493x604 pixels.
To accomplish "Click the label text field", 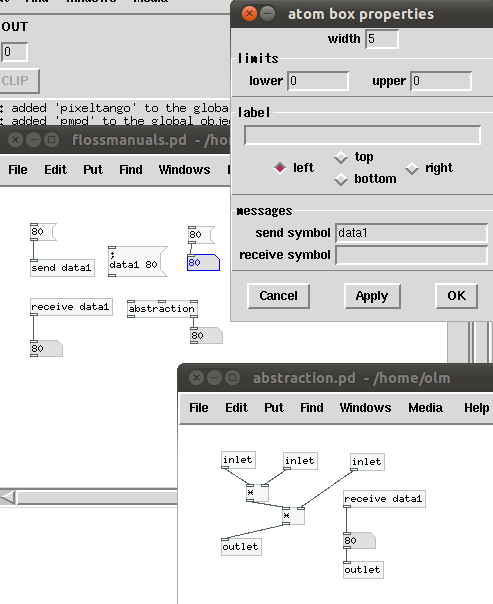I will click(x=362, y=135).
